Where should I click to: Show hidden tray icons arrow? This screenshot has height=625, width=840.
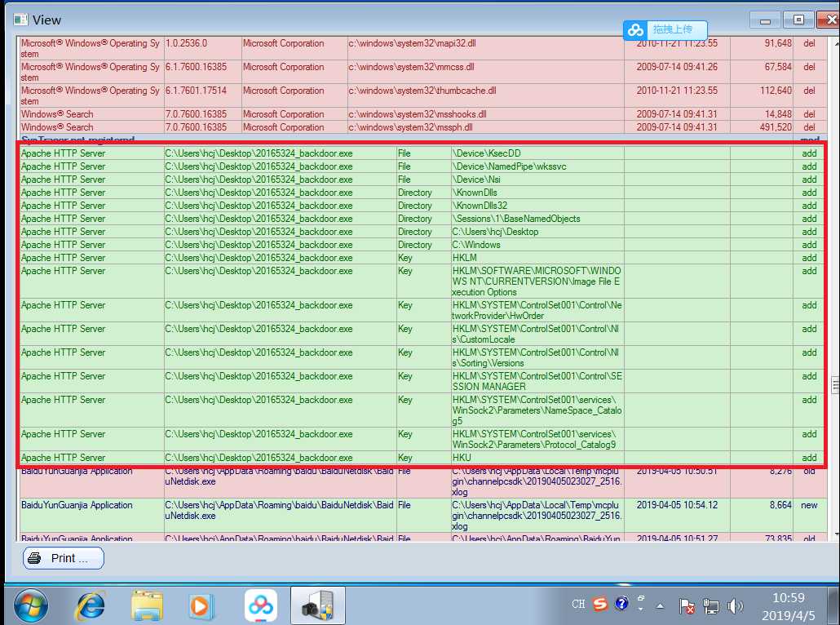tap(660, 606)
